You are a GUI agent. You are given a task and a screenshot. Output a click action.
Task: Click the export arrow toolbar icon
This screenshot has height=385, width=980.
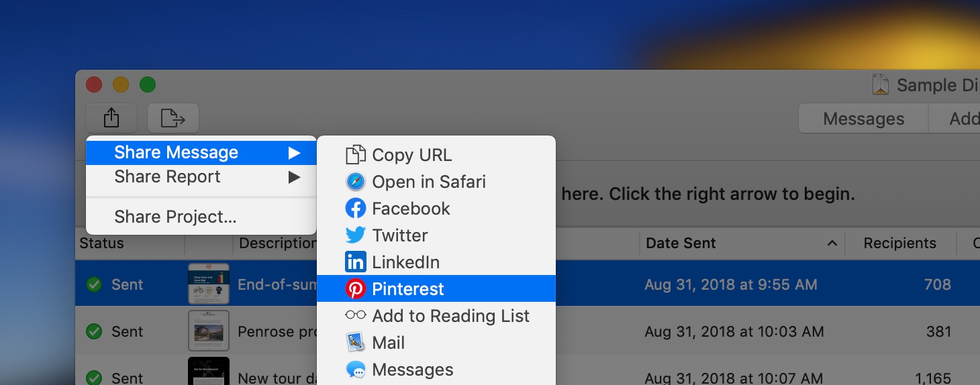point(173,118)
